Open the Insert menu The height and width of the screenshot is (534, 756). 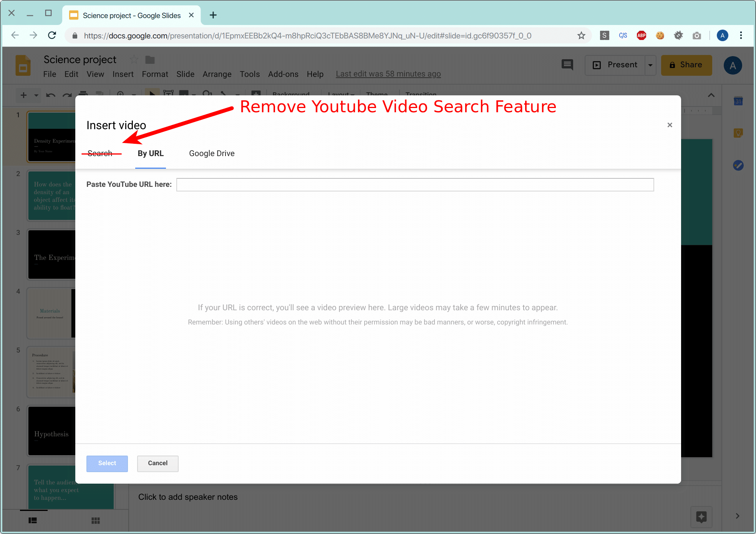(123, 74)
